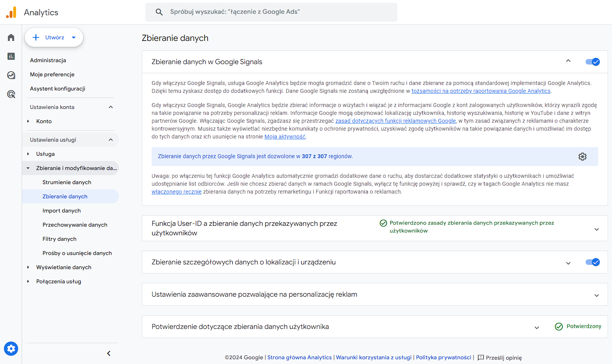
Task: Click the Google Analytics logo
Action: 11,12
